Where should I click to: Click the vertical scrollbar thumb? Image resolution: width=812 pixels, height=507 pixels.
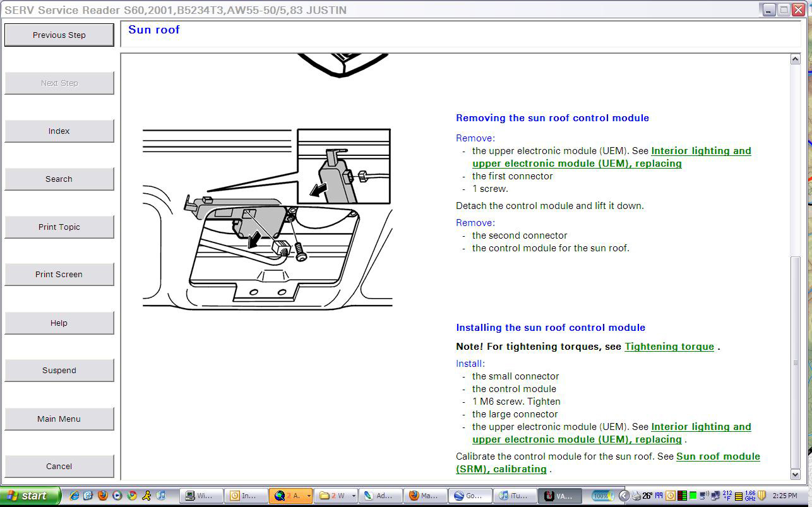point(795,363)
